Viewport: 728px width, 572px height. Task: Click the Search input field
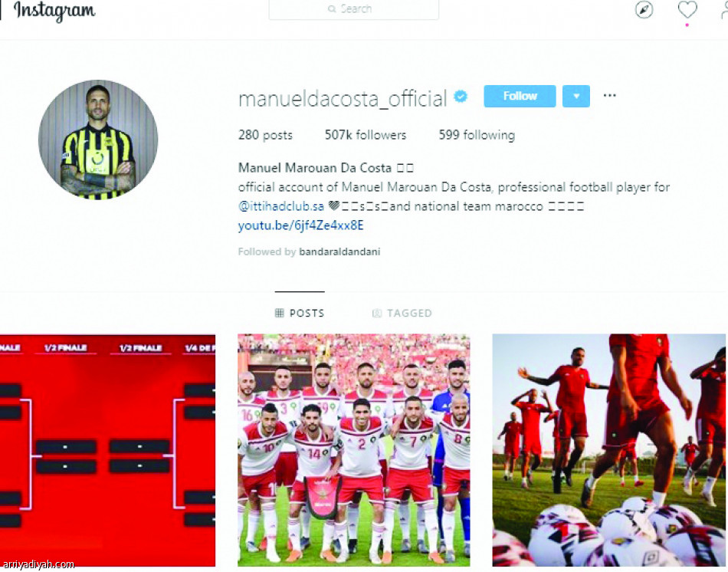coord(354,9)
